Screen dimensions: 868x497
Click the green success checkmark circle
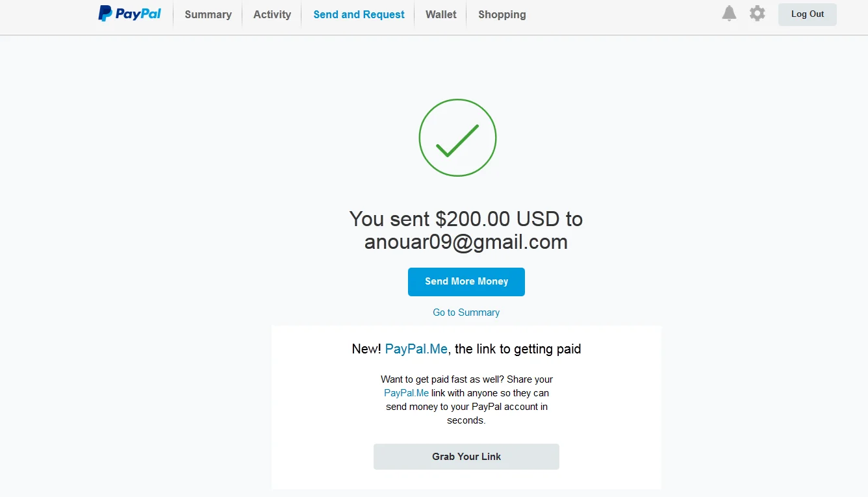(457, 138)
